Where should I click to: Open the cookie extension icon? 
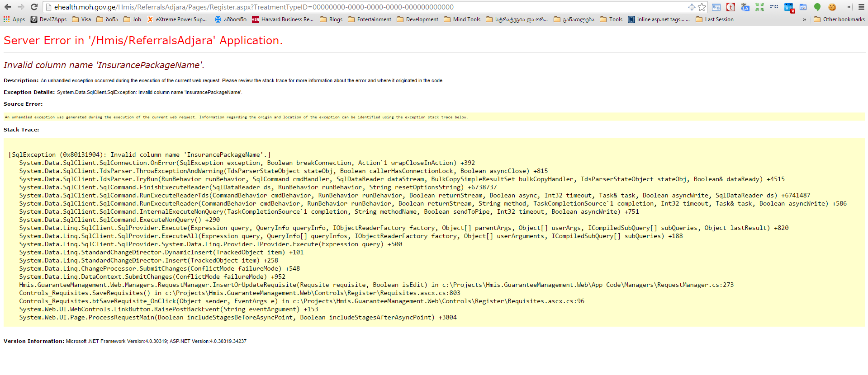tap(832, 7)
